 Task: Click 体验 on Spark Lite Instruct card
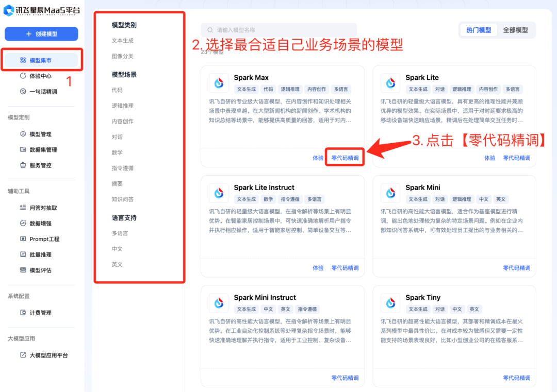coord(318,268)
